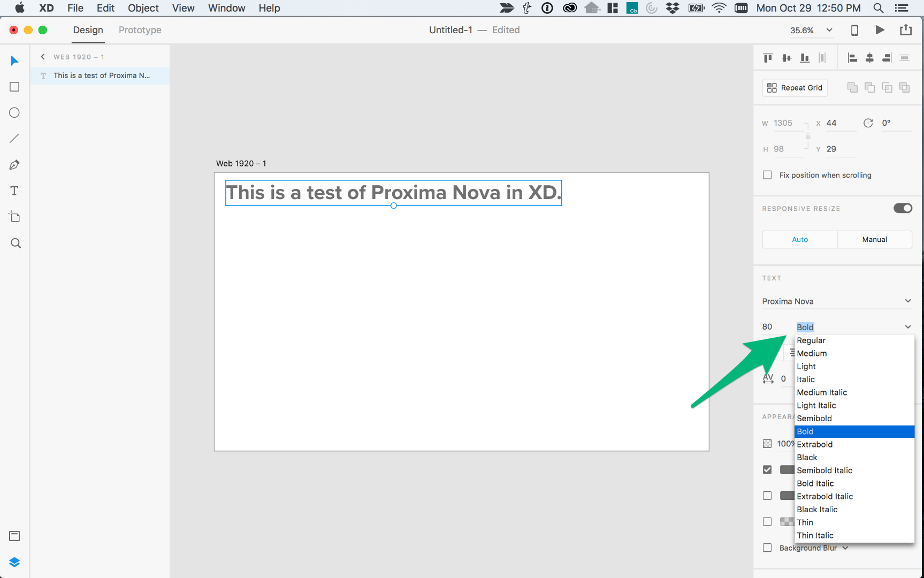Click the Border color swatch
The width and height of the screenshot is (924, 578).
(787, 496)
